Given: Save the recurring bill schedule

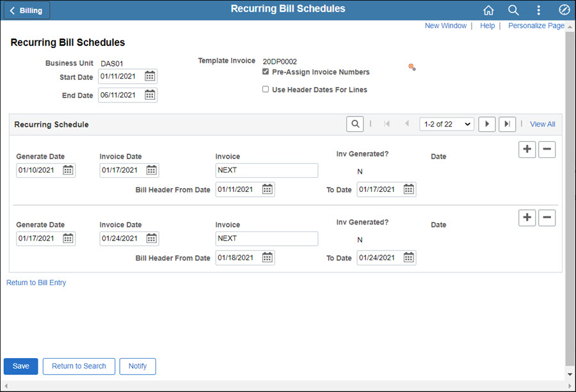Looking at the screenshot, I should coord(20,366).
